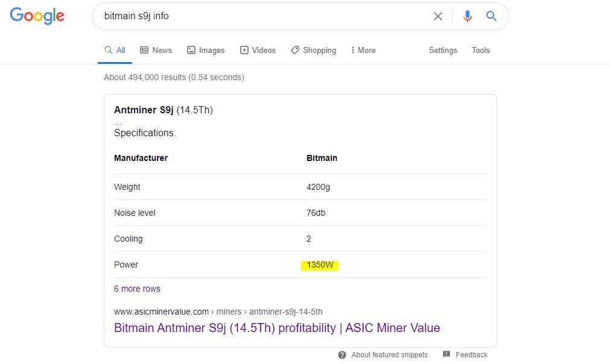Click the Images tab icon
This screenshot has height=364, width=610.
(x=191, y=50)
